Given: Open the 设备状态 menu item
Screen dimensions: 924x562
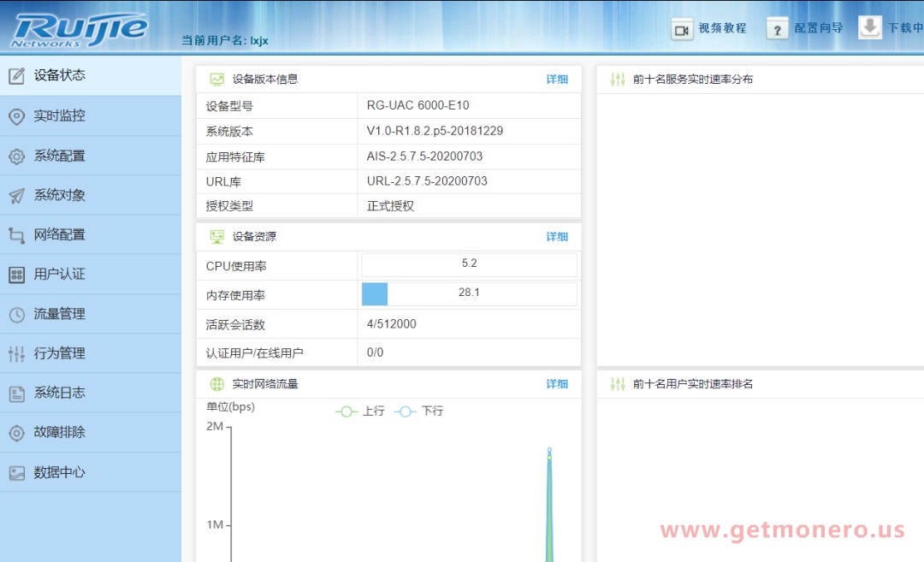Looking at the screenshot, I should click(x=60, y=75).
